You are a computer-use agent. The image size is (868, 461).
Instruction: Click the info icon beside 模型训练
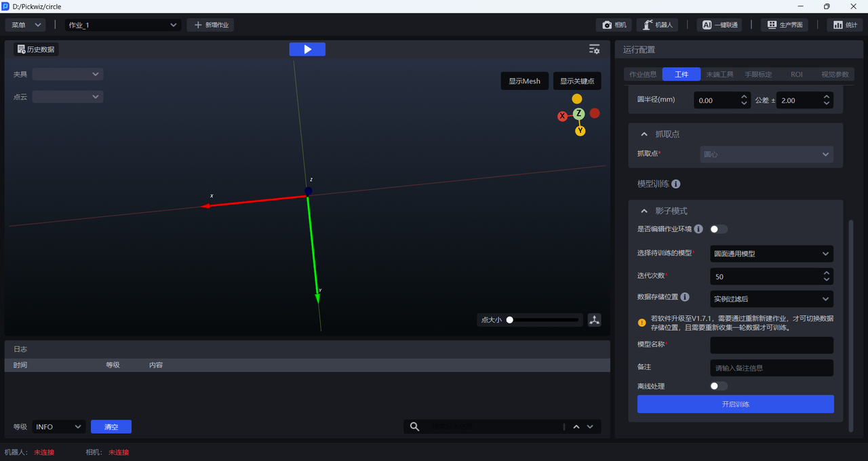676,184
